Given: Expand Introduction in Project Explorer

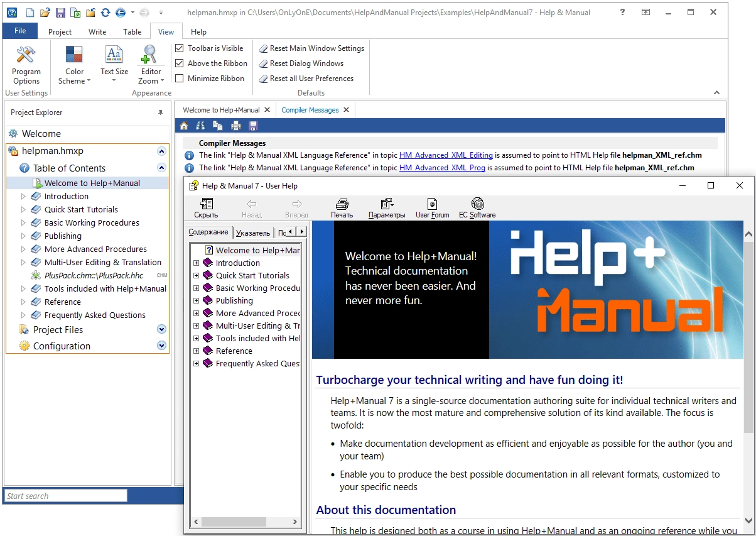Looking at the screenshot, I should tap(23, 196).
